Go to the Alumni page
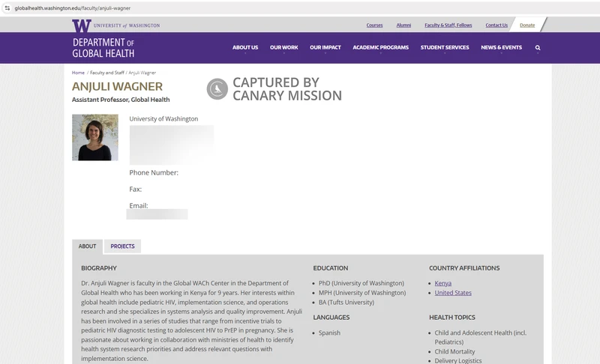600x364 pixels. [403, 25]
